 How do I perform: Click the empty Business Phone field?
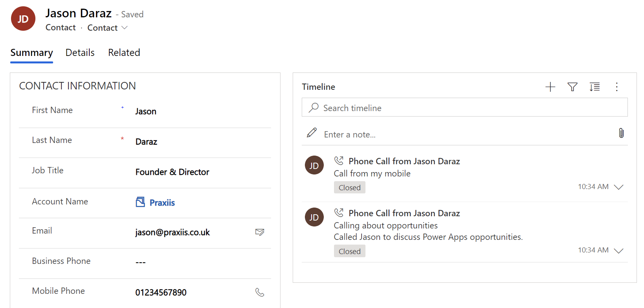203,262
